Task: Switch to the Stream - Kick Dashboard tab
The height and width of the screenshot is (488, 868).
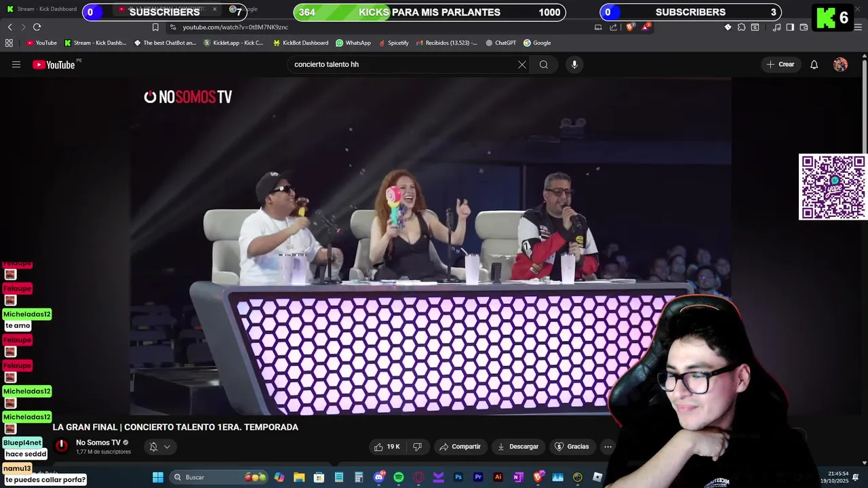Action: click(x=42, y=9)
